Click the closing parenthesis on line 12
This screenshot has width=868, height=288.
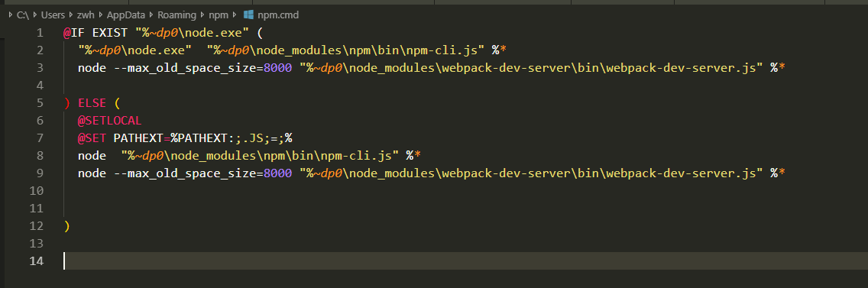(67, 226)
